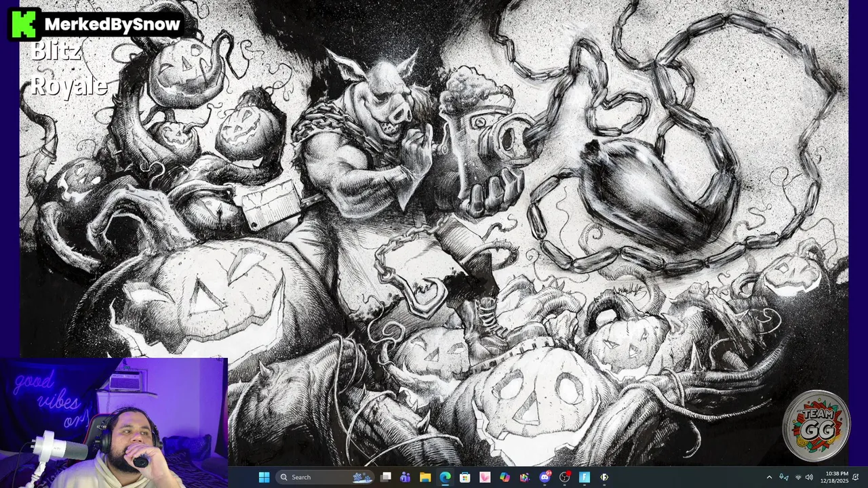Open the volume speaker tray icon

click(x=809, y=477)
